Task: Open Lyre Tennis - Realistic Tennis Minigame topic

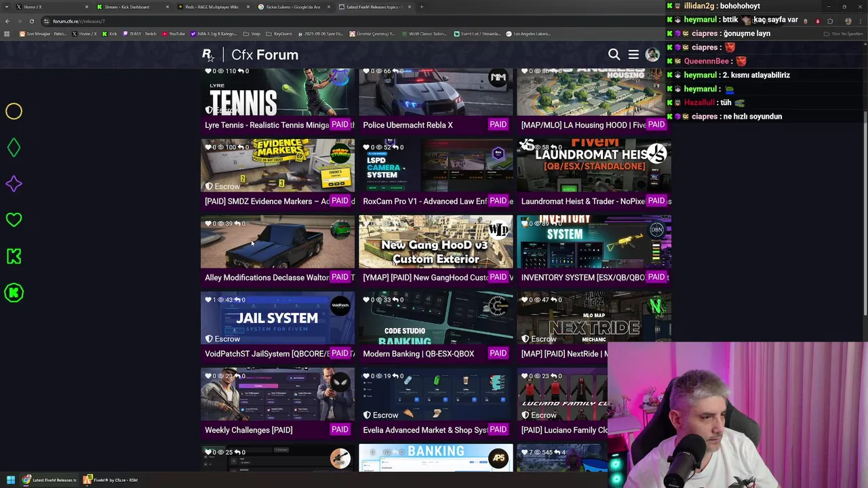Action: tap(267, 125)
